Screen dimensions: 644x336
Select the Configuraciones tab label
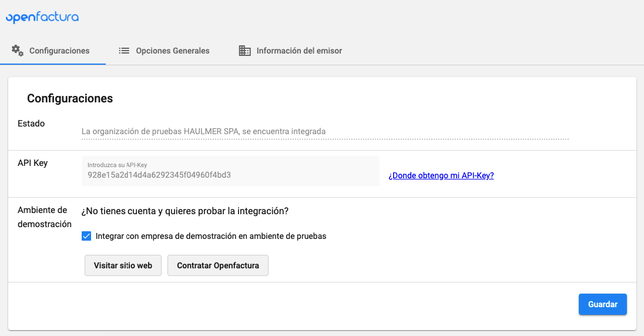click(59, 51)
